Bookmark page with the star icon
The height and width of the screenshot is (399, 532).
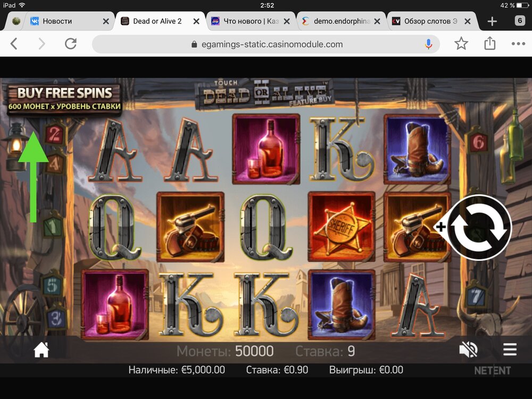(461, 44)
